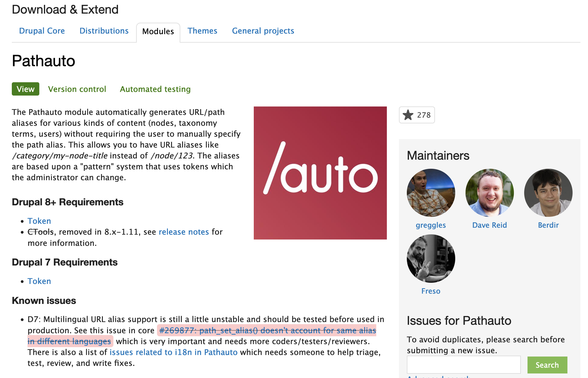
Task: Click the green Search button
Action: click(547, 365)
